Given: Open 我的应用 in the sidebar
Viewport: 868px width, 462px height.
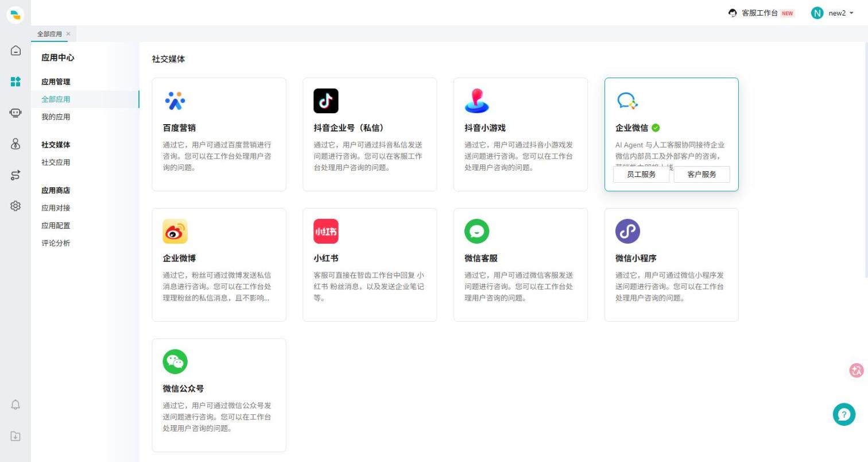Looking at the screenshot, I should (x=56, y=117).
